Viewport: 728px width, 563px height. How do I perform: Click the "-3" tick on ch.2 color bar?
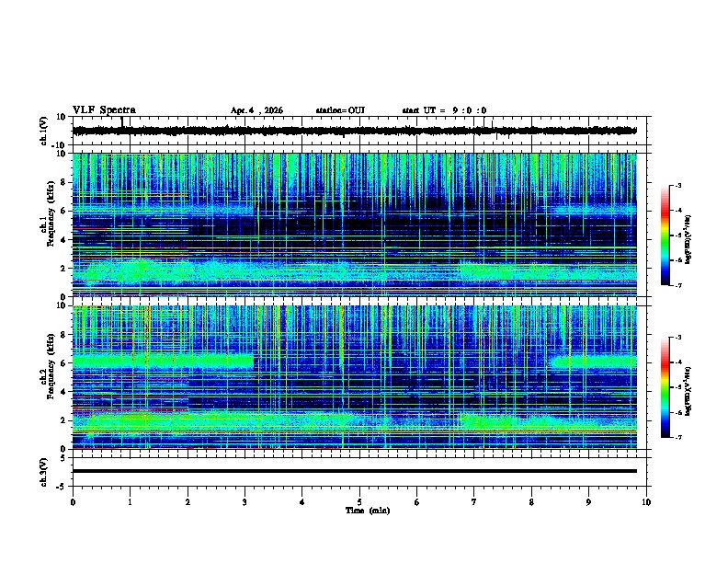tap(678, 338)
